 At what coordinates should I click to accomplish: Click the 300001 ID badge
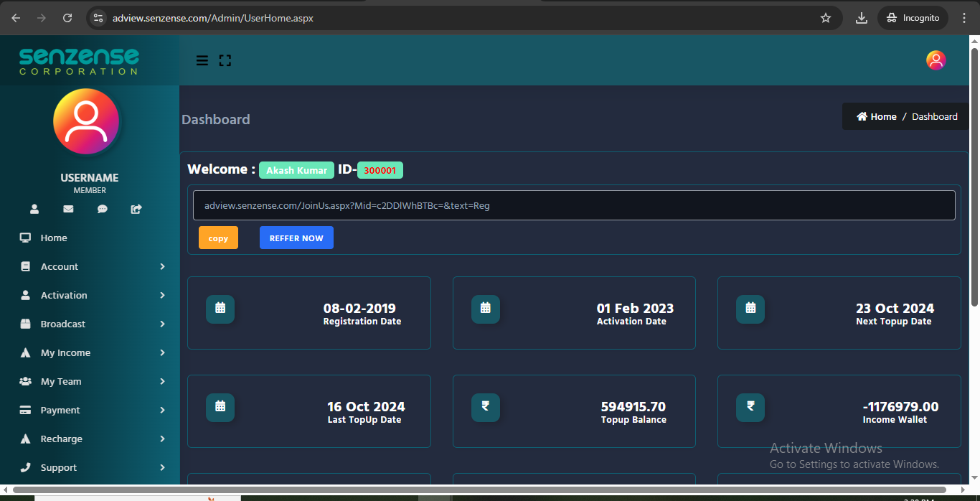tap(380, 170)
